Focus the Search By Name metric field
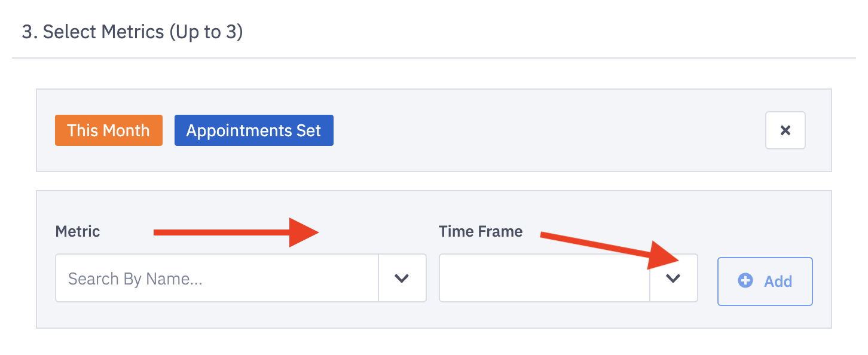Image resolution: width=868 pixels, height=355 pixels. click(216, 279)
